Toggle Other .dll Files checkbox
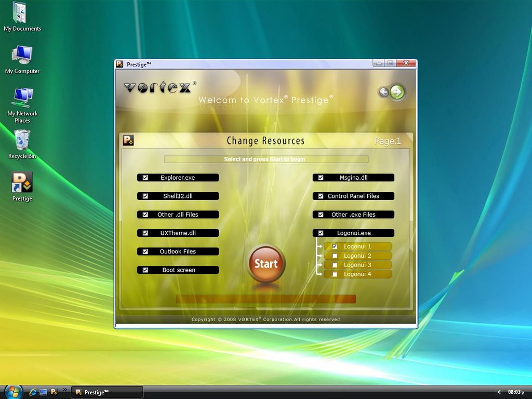The image size is (532, 399). coord(145,215)
